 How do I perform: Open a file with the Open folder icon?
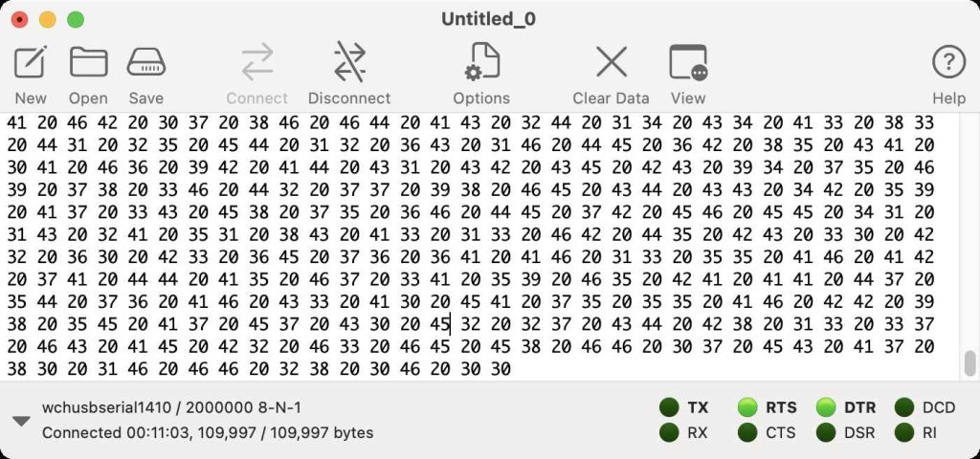pyautogui.click(x=88, y=62)
